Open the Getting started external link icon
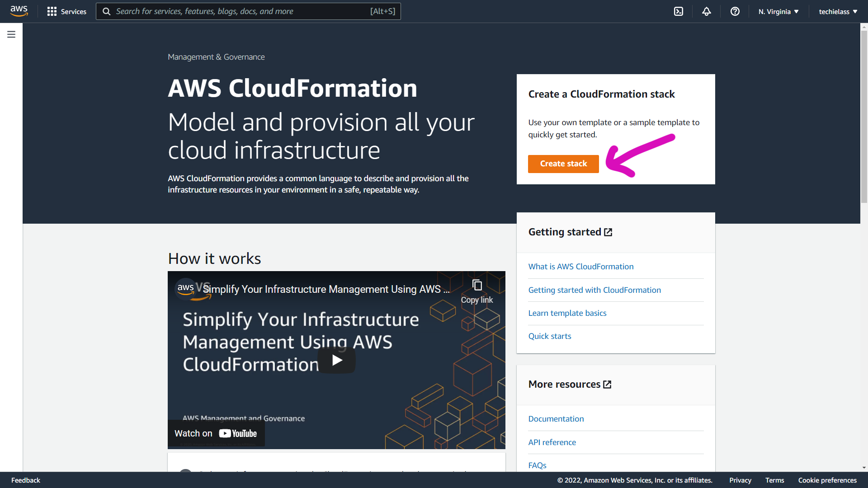 point(608,232)
